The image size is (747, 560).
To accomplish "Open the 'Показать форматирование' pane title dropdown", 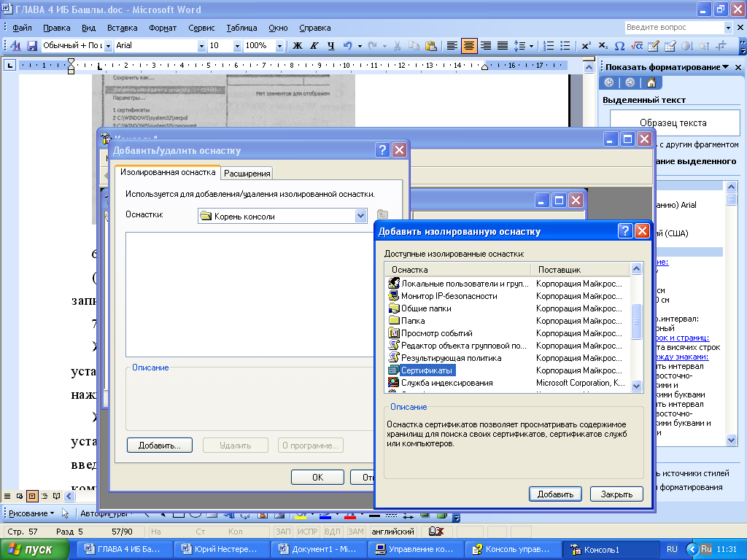I will click(725, 67).
